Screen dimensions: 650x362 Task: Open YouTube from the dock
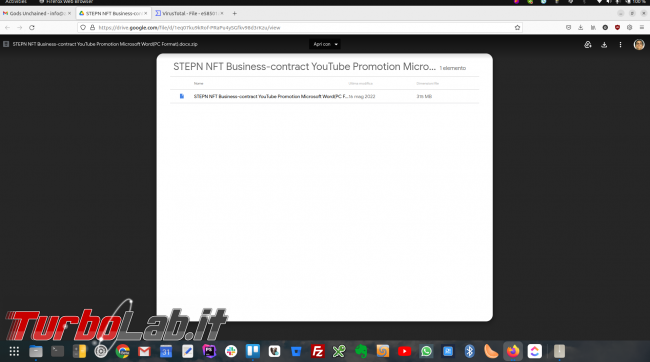pyautogui.click(x=404, y=352)
